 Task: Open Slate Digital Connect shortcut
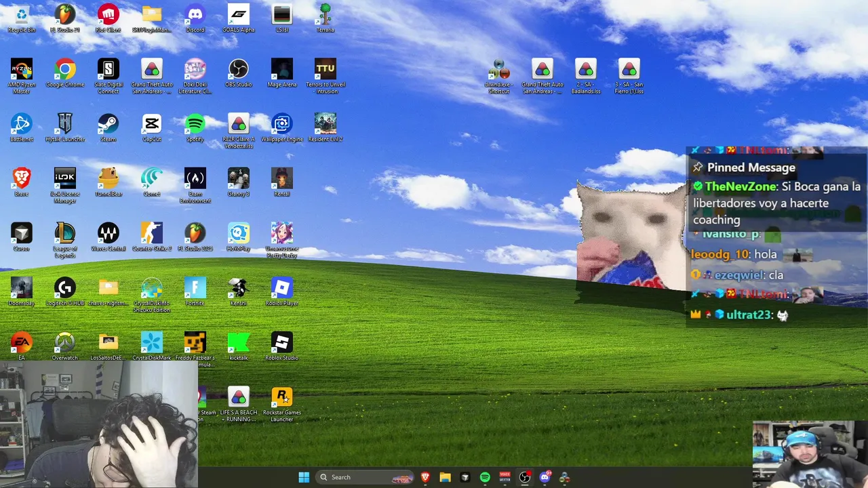pos(108,77)
